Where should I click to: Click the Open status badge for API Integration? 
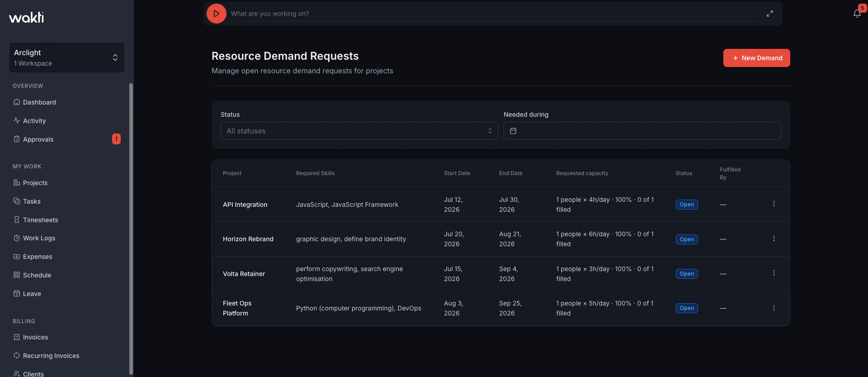687,205
